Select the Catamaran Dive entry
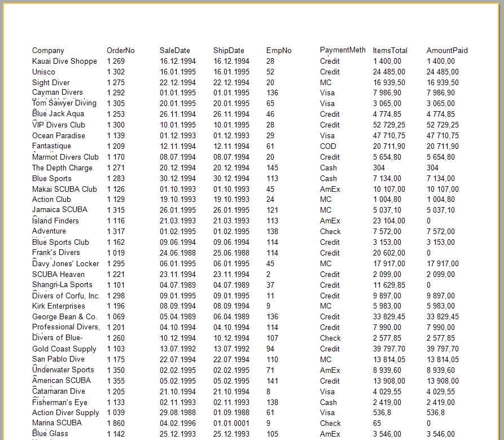Viewport: 504px width, 440px height. [59, 391]
